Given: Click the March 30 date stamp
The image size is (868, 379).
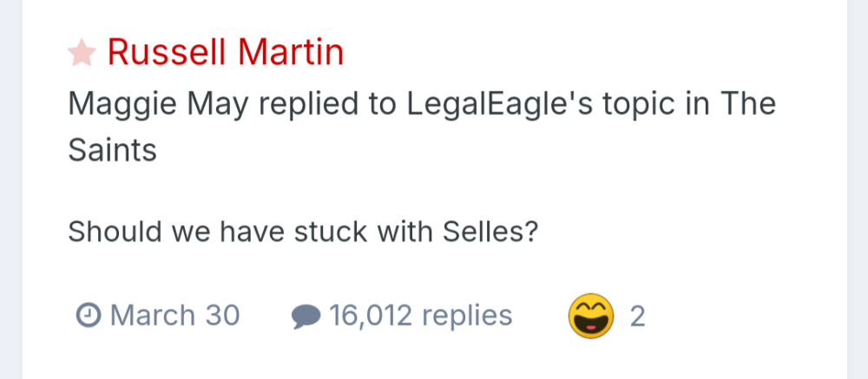Looking at the screenshot, I should pos(174,315).
